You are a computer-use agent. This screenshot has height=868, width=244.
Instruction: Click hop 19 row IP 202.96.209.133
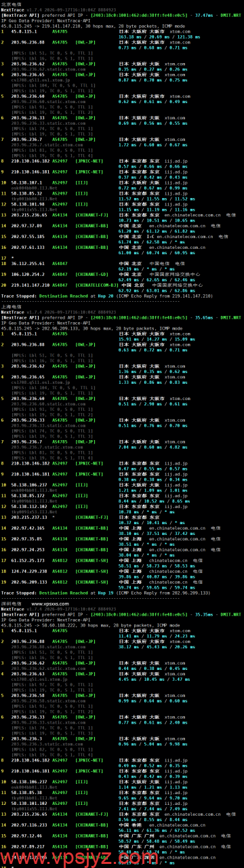(x=28, y=582)
